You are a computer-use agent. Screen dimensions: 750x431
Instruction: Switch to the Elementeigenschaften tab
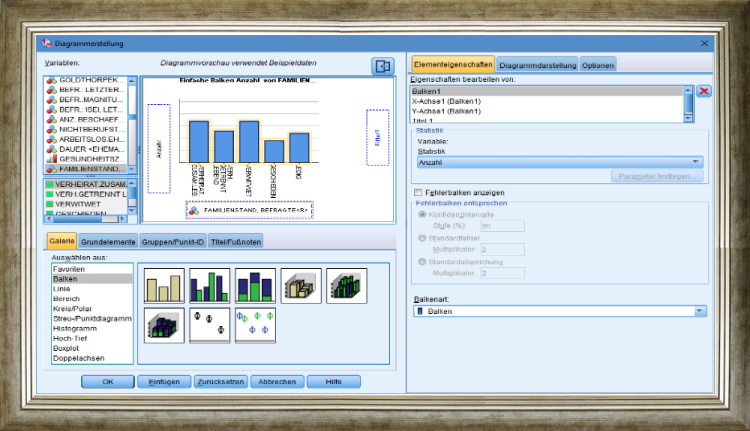coord(453,64)
